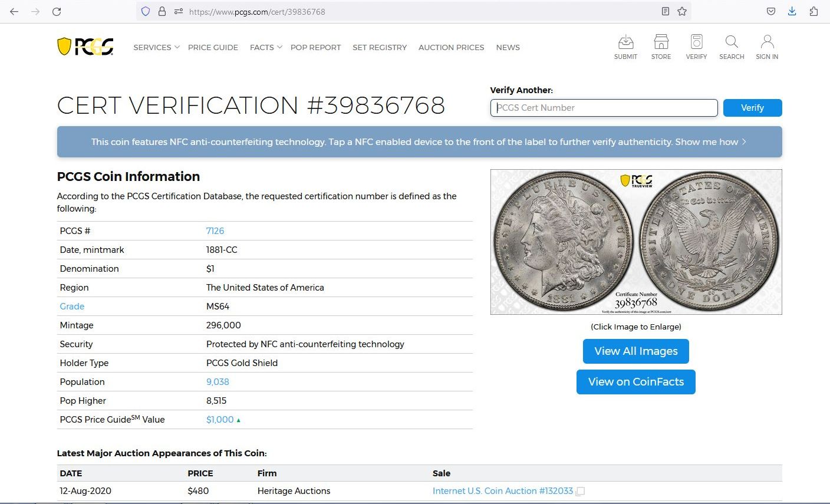Viewport: 830px width, 504px height.
Task: Select the $480 auction price
Action: point(198,491)
